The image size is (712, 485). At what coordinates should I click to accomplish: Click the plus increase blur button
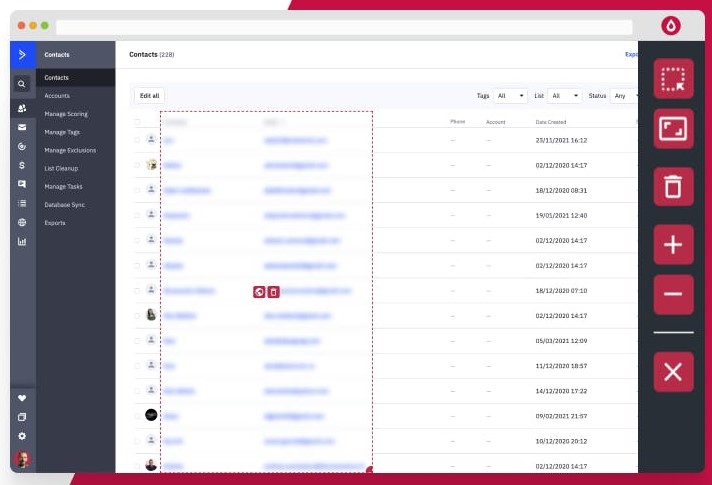click(673, 244)
